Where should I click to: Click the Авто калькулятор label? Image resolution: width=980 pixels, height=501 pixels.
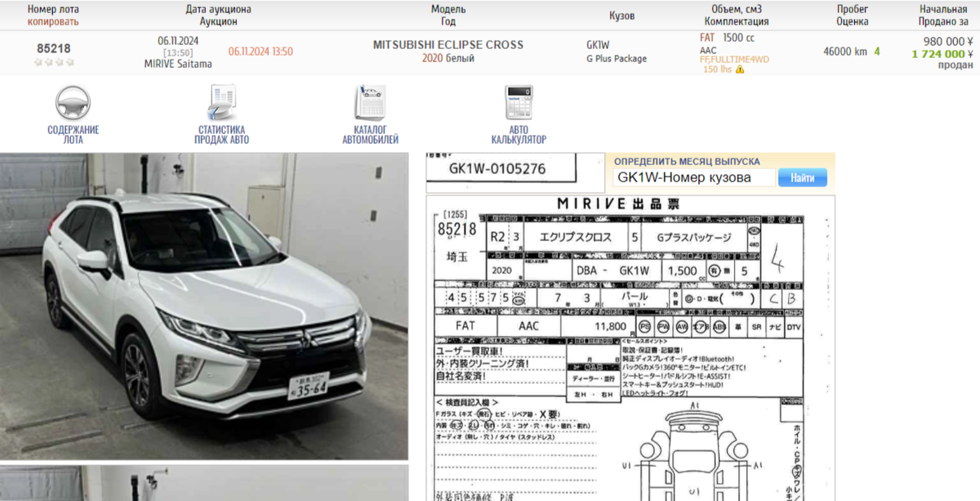pos(519,134)
